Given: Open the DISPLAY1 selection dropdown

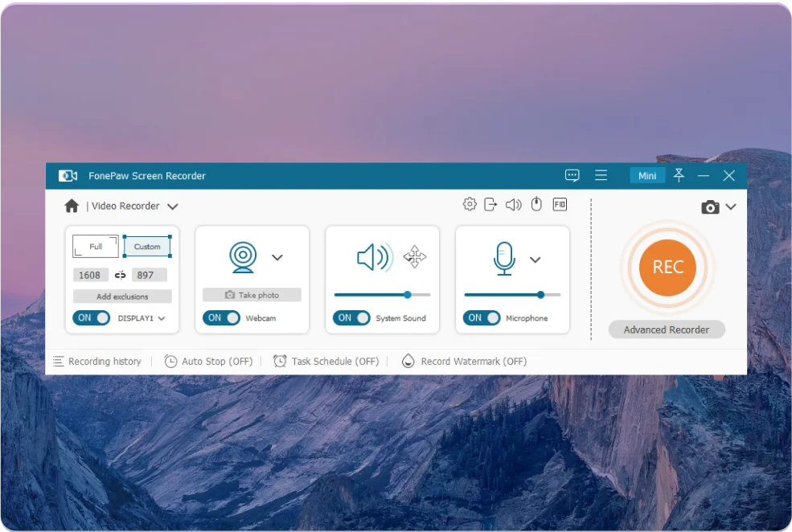Looking at the screenshot, I should 162,318.
